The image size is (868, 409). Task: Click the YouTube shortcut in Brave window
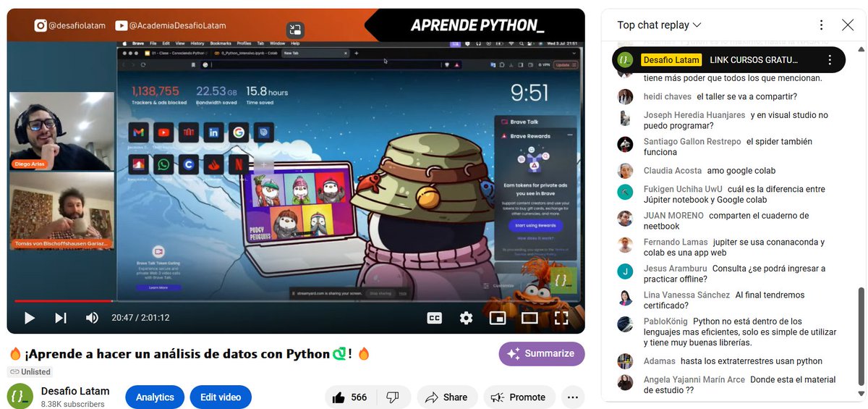coord(163,132)
